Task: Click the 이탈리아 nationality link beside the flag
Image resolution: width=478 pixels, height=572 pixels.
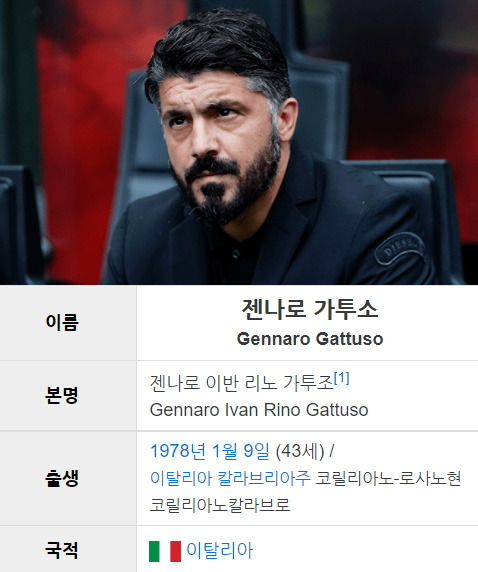Action: pos(220,551)
